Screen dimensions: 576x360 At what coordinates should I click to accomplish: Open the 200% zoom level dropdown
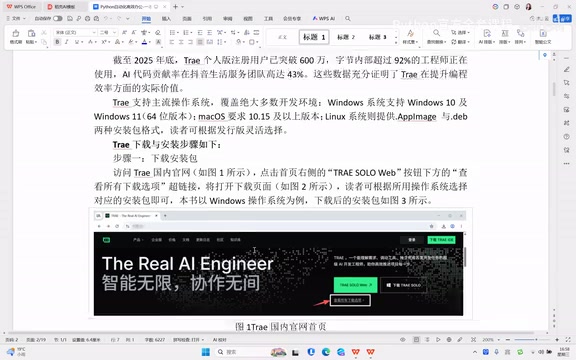[x=491, y=340]
